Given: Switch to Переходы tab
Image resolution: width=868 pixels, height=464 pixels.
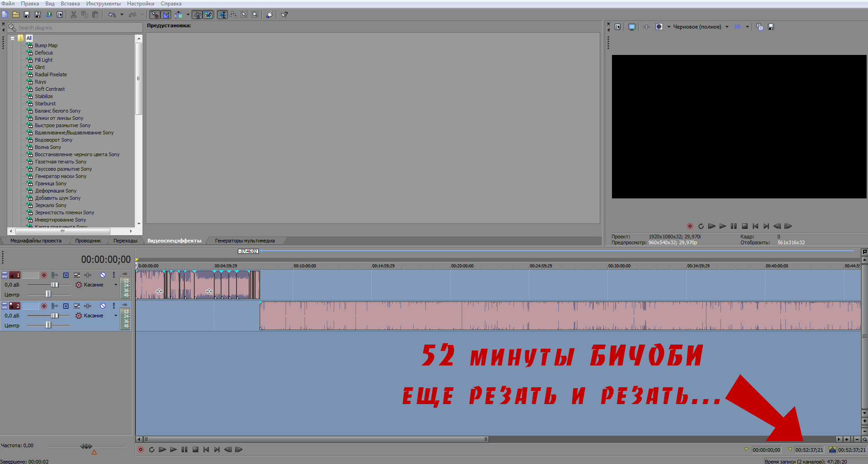Looking at the screenshot, I should 125,241.
